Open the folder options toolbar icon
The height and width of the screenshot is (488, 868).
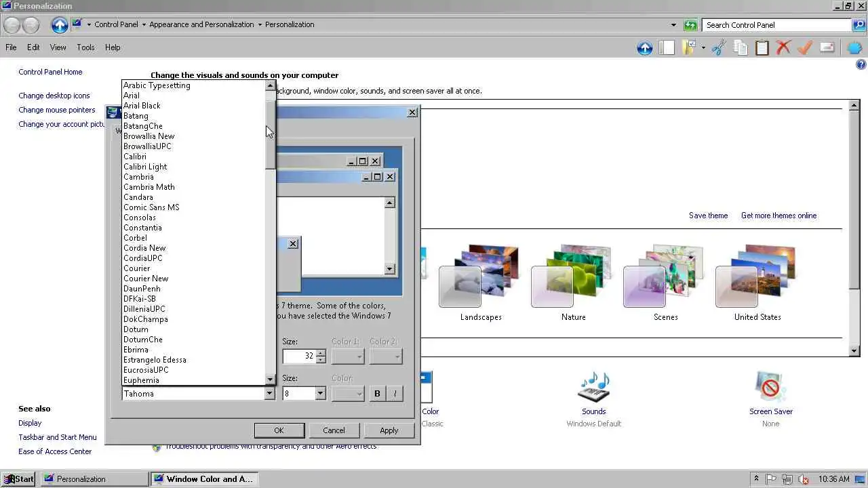(689, 47)
